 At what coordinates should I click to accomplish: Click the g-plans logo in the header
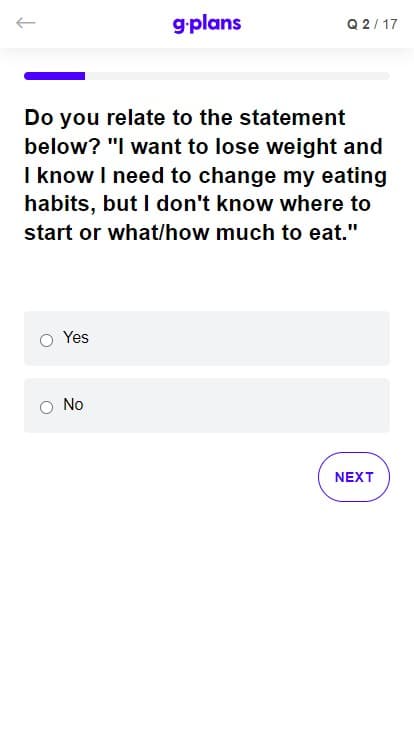coord(207,24)
